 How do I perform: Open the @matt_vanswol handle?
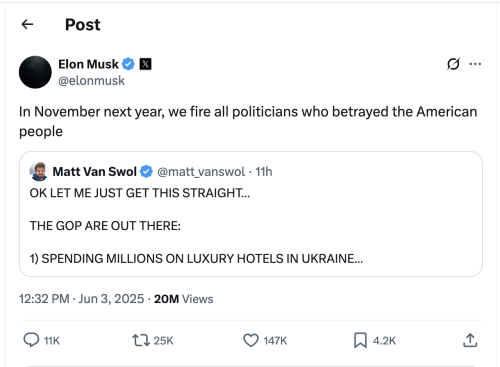pyautogui.click(x=201, y=172)
